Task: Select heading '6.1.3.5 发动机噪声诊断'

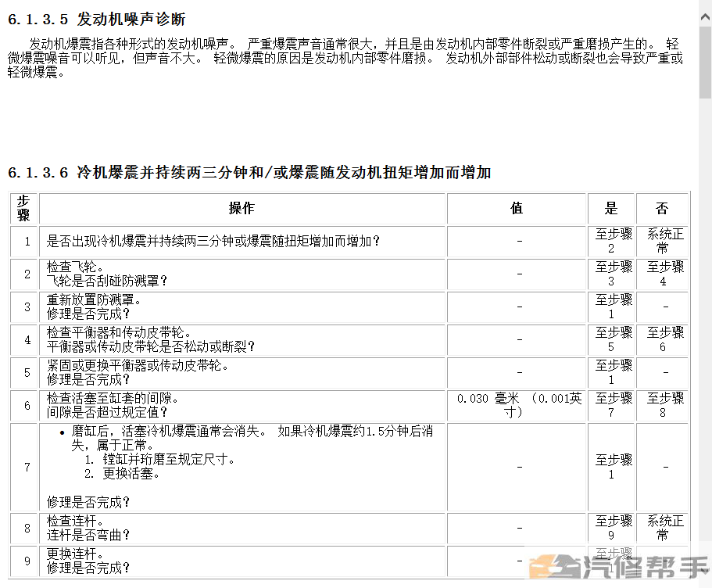Action: (97, 19)
